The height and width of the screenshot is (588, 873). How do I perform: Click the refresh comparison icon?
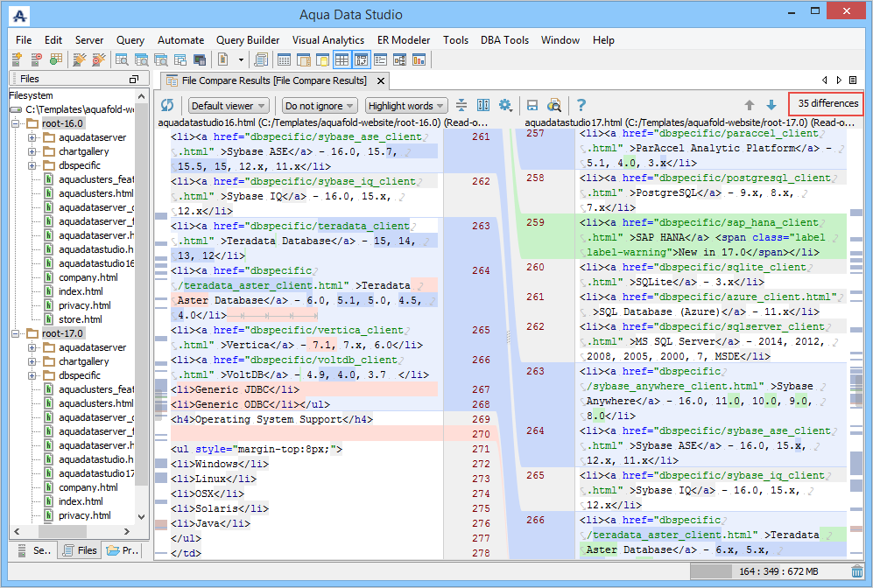tap(167, 106)
